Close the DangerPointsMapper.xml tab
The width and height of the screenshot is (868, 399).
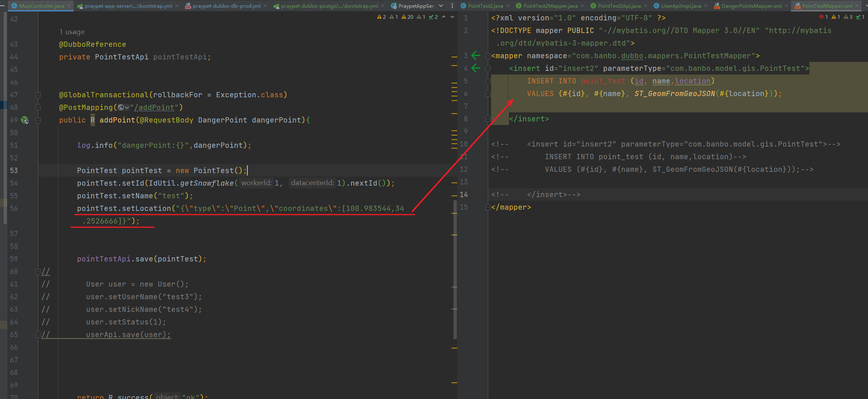click(786, 6)
